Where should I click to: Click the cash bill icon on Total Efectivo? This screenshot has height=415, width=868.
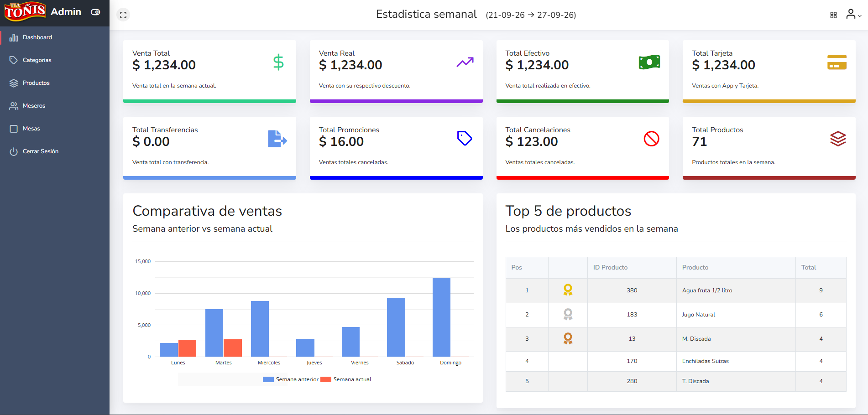point(649,62)
